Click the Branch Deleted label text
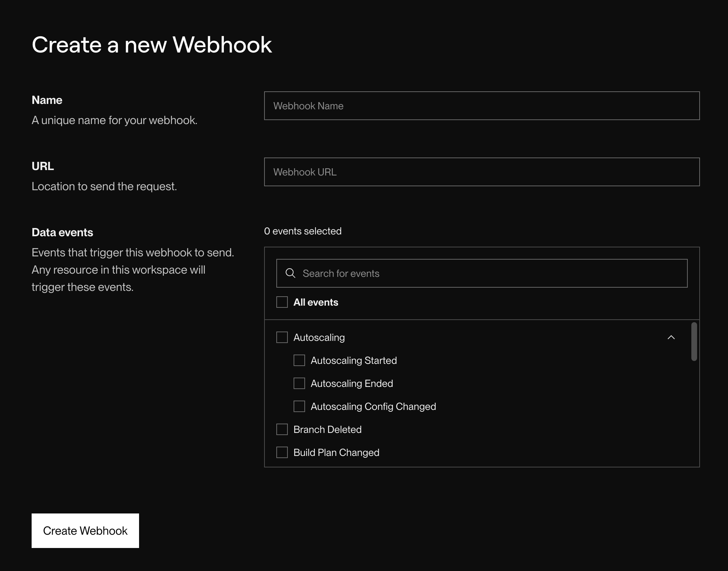The height and width of the screenshot is (571, 728). 327,429
